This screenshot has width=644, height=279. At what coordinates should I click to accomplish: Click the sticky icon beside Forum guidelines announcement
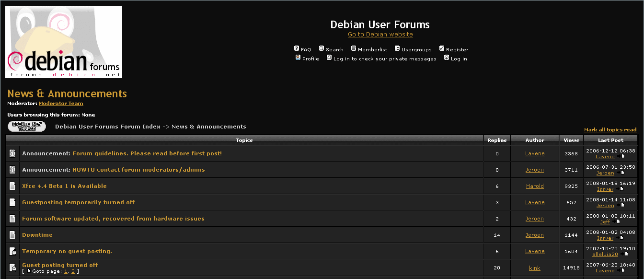(12, 153)
